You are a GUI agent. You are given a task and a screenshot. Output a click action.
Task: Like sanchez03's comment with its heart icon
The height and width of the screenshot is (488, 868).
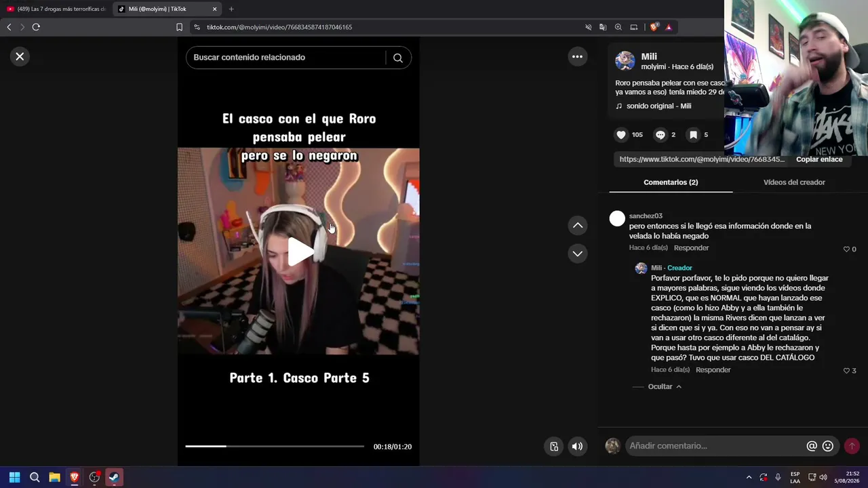coord(846,249)
